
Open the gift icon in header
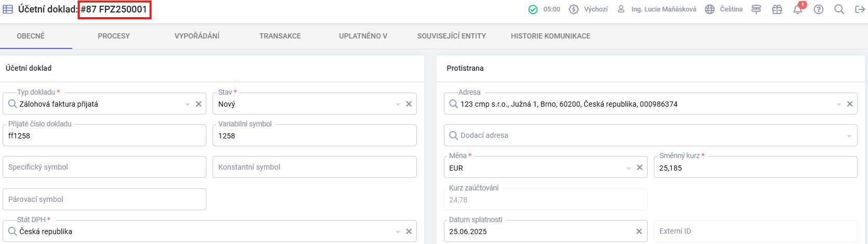[x=777, y=9]
